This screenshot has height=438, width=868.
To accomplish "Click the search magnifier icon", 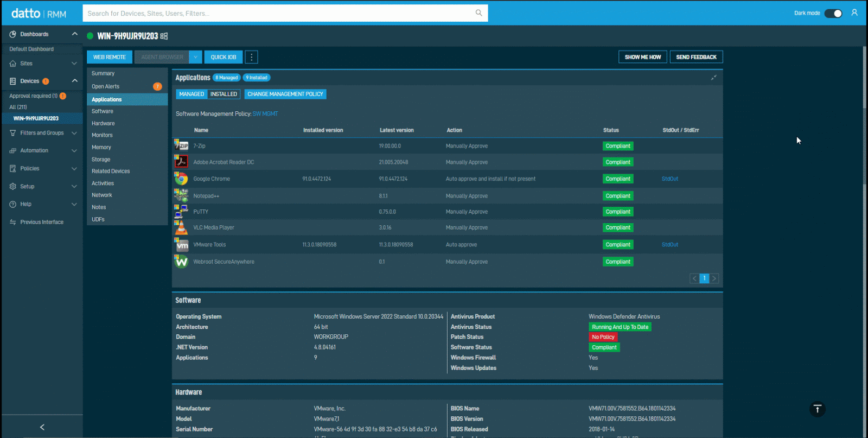I will pyautogui.click(x=478, y=13).
